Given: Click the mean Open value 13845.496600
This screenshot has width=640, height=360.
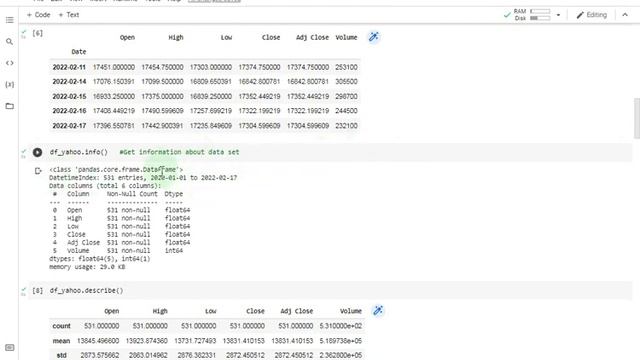Looking at the screenshot, I should pyautogui.click(x=98, y=341).
